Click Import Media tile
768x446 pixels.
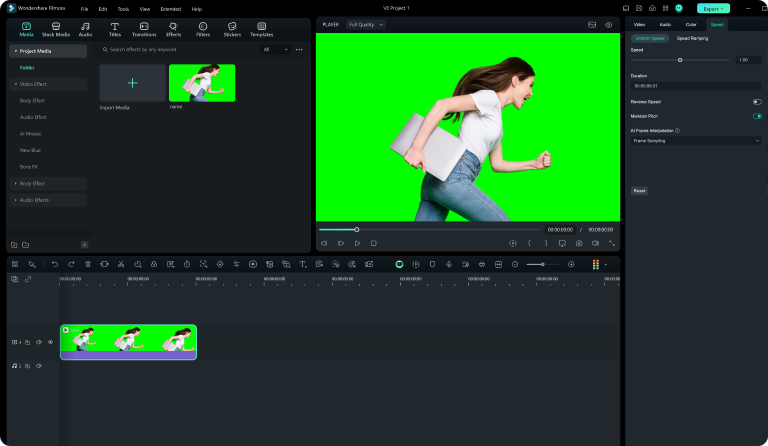pos(132,83)
